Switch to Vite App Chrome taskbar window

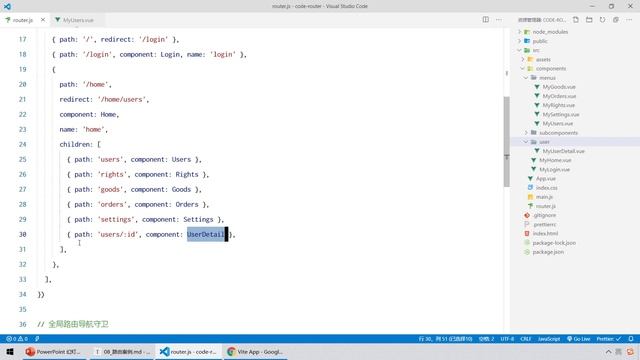(255, 351)
